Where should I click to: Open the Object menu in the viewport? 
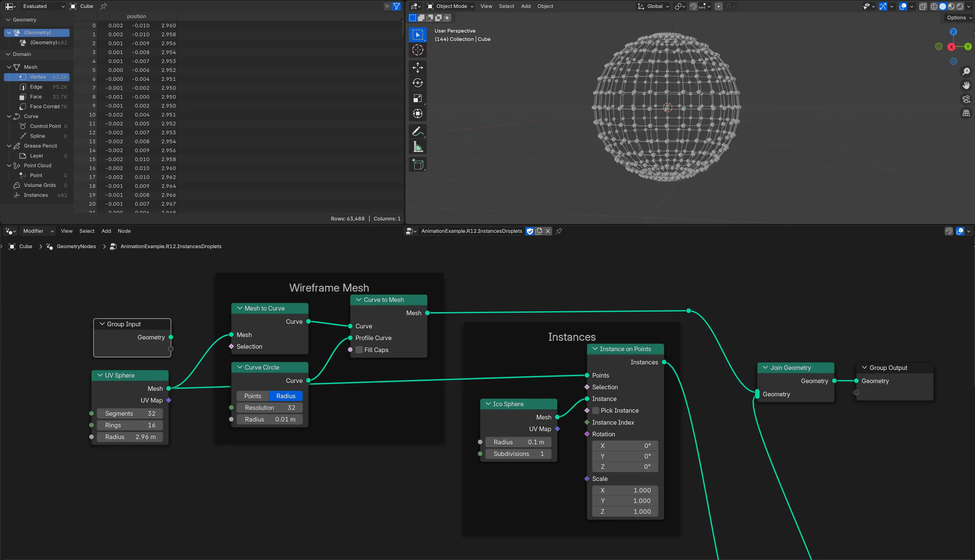[545, 6]
